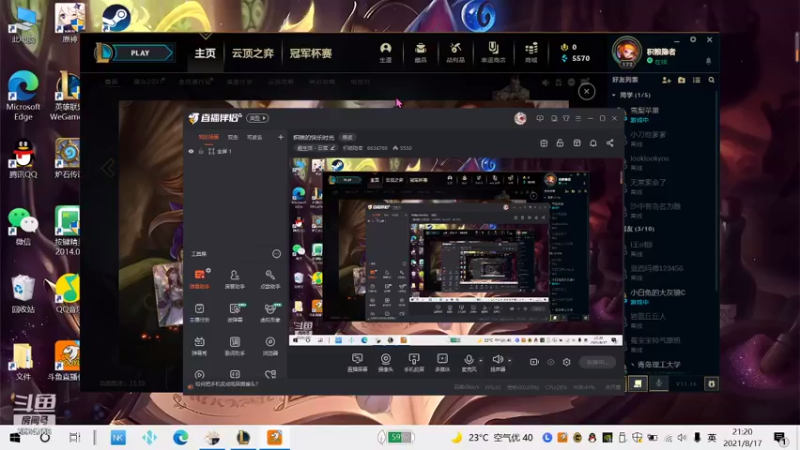Viewport: 800px width, 450px height.
Task: Click the League friend list scrollbar
Action: pos(717,191)
